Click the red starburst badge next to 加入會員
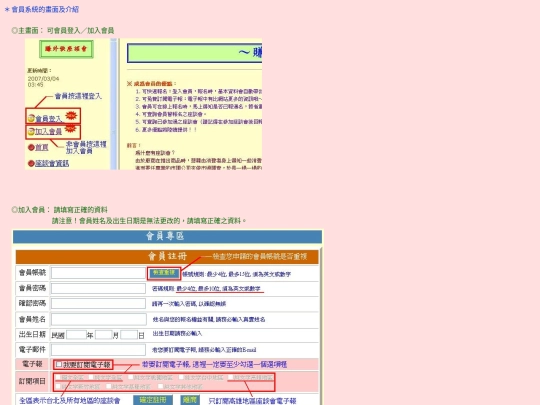This screenshot has width=540, height=405. tap(70, 128)
